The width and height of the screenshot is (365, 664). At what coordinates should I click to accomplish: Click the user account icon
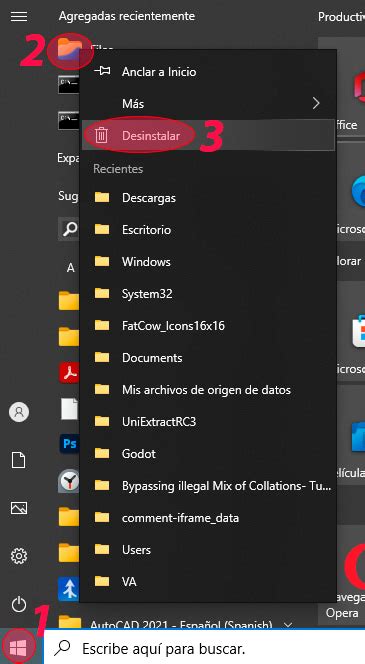[19, 412]
